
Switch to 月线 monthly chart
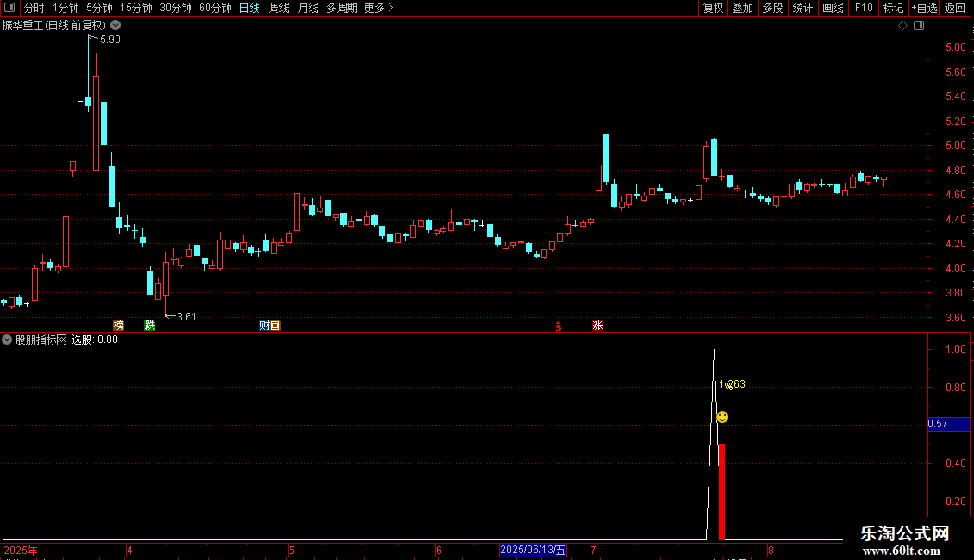pyautogui.click(x=308, y=8)
